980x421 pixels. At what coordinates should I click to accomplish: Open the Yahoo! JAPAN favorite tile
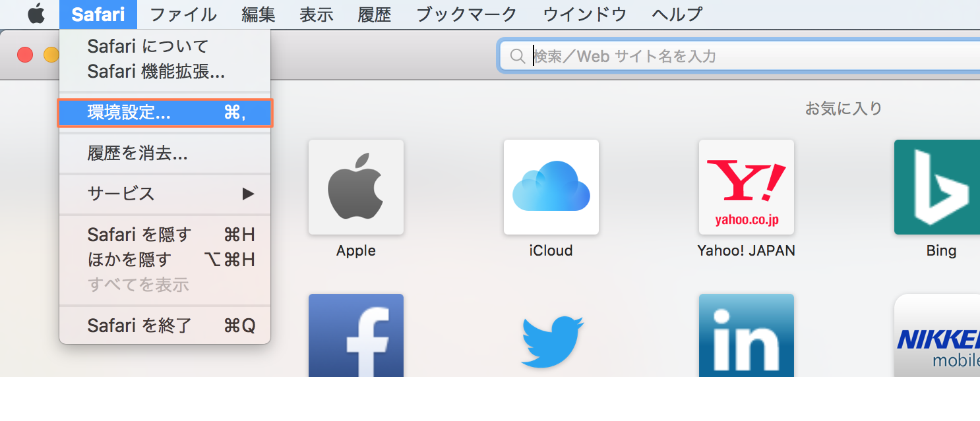[x=747, y=187]
